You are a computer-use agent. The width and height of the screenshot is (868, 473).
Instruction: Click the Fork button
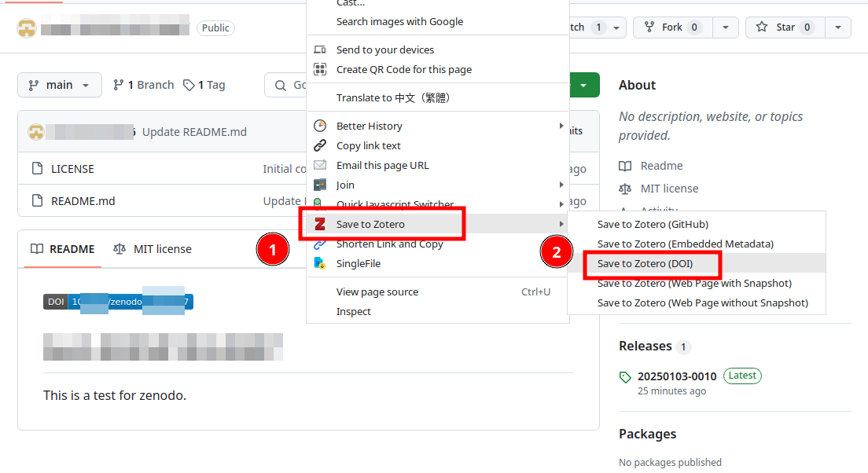[x=673, y=27]
